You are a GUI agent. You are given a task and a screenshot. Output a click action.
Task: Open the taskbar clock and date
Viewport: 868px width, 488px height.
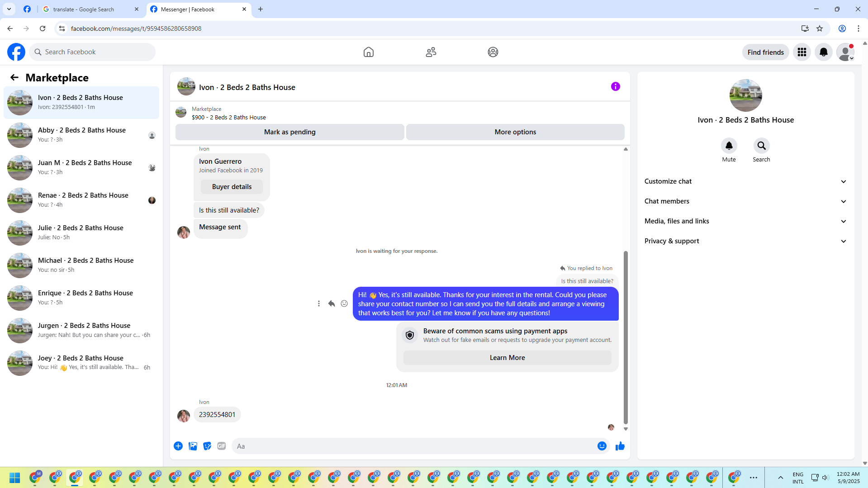click(x=848, y=478)
